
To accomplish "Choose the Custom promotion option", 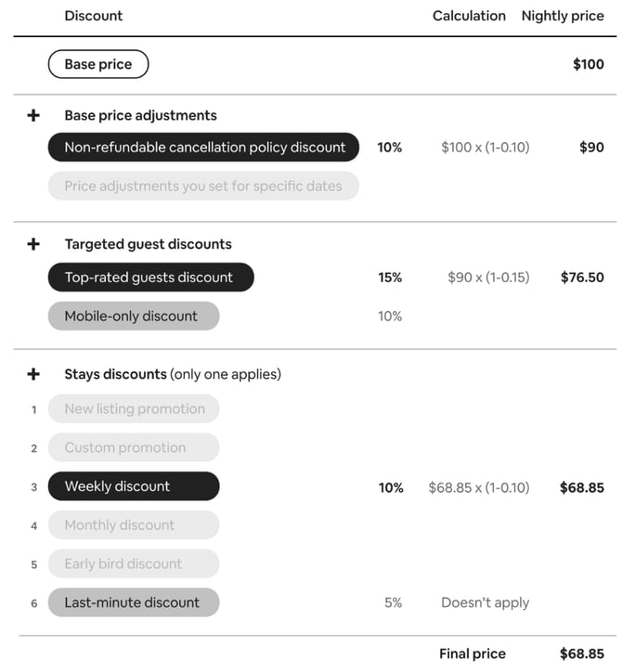I will coord(134,447).
